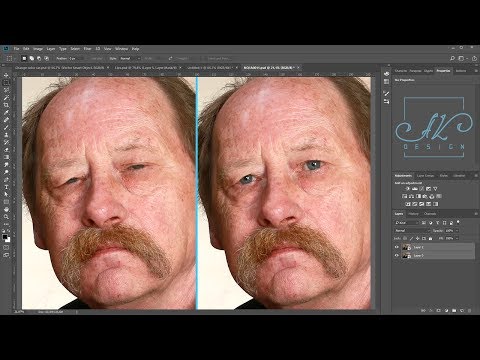Hide the top layer using eye icon
This screenshot has width=480, height=360.
pos(397,247)
